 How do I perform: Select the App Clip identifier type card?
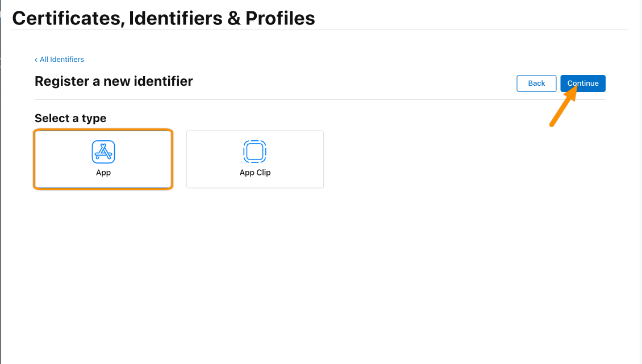(255, 159)
